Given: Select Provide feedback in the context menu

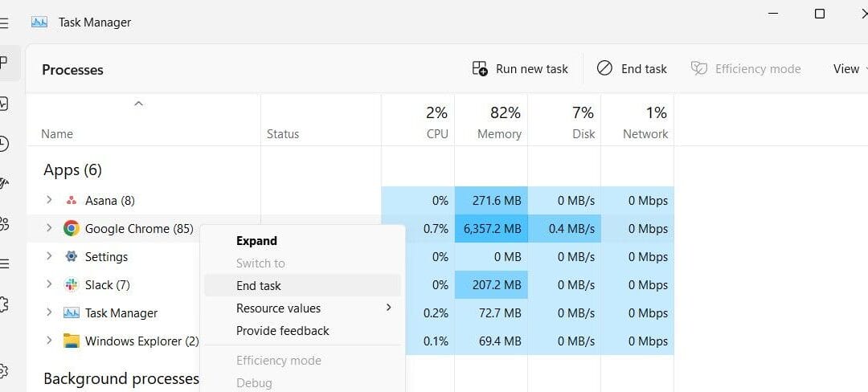Looking at the screenshot, I should tap(283, 331).
